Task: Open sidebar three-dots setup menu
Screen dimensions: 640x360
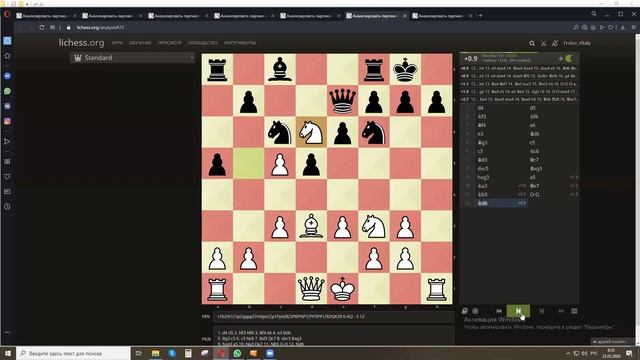Action: [7, 332]
